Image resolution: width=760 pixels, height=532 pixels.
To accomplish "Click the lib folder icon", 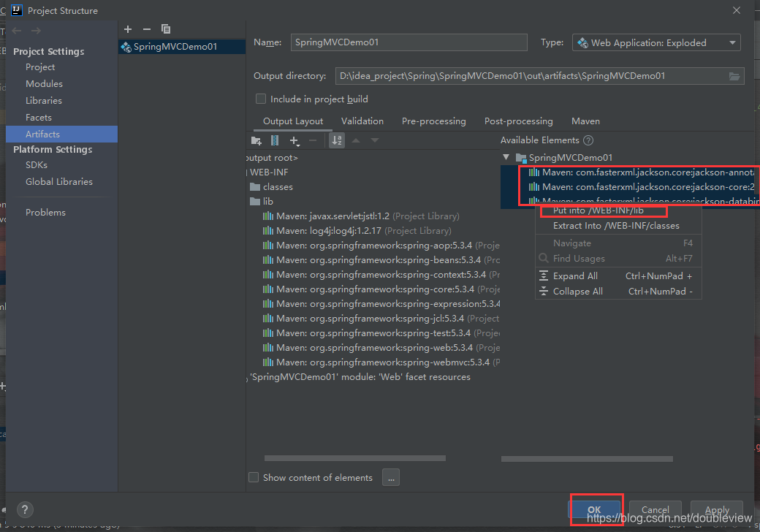I will 255,202.
